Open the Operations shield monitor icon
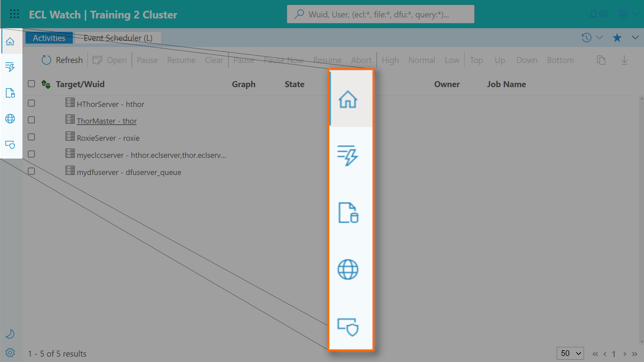This screenshot has height=362, width=644. click(10, 144)
